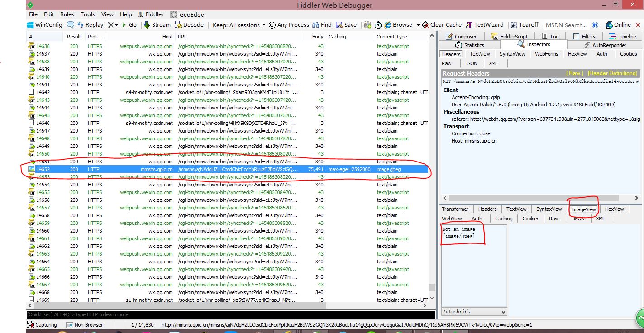644x333 pixels.
Task: Click the speech bubble comment icon
Action: coord(71,25)
